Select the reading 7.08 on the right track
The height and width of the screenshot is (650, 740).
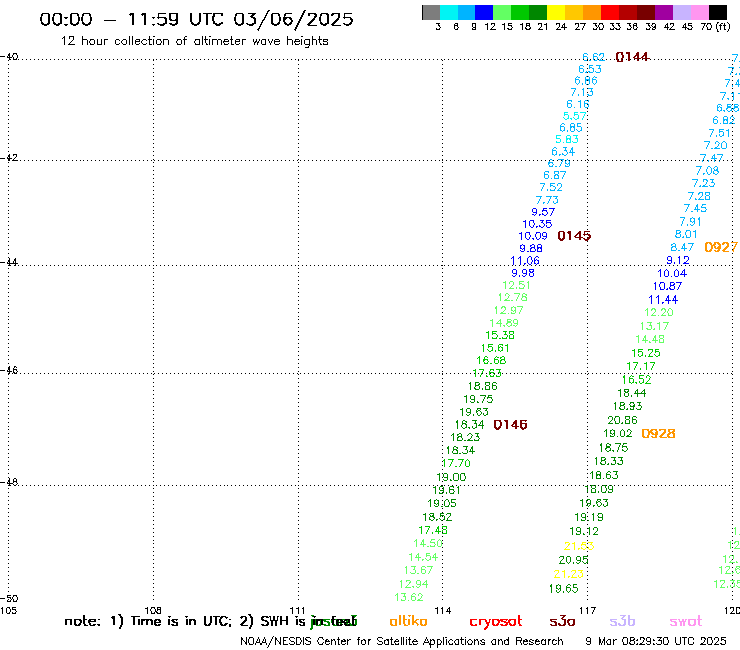[707, 170]
